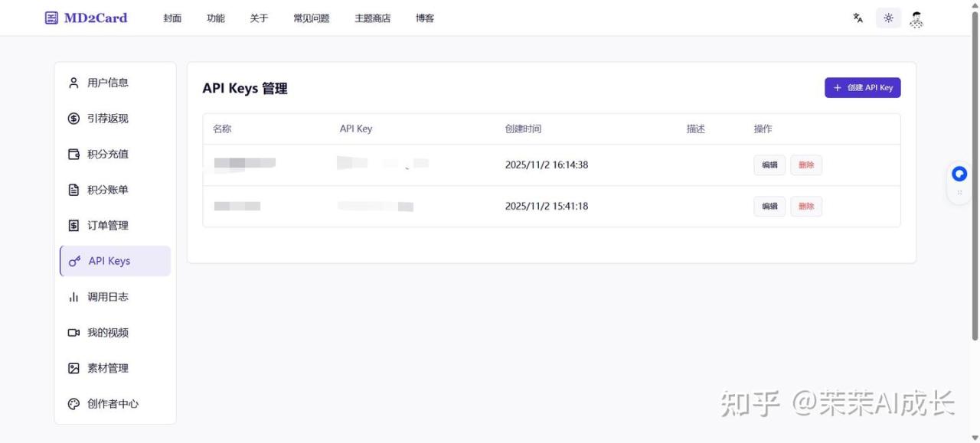Click the MD2Card logo icon
Screen dimensions: 980x443
tap(51, 18)
